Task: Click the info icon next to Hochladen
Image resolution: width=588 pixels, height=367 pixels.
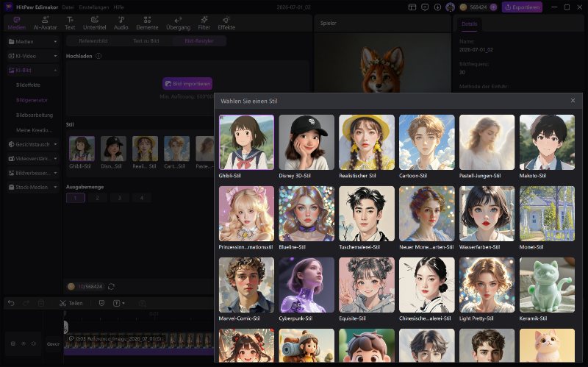Action: tap(98, 56)
